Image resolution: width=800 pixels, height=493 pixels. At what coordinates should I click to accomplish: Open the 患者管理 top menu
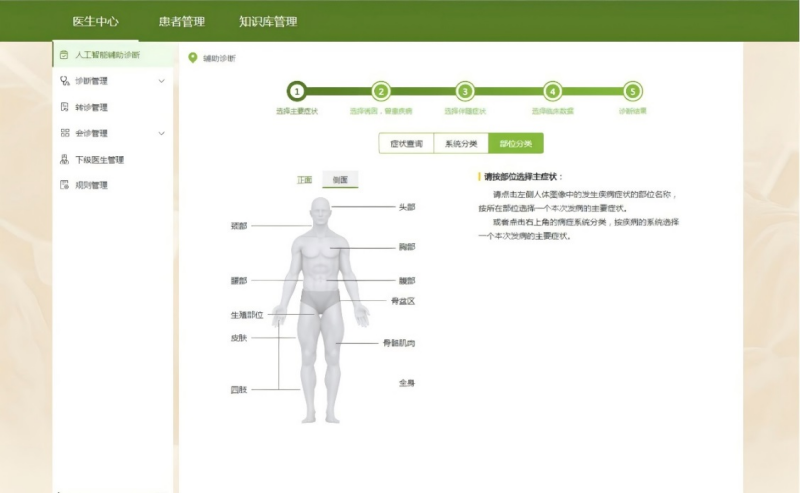[182, 21]
